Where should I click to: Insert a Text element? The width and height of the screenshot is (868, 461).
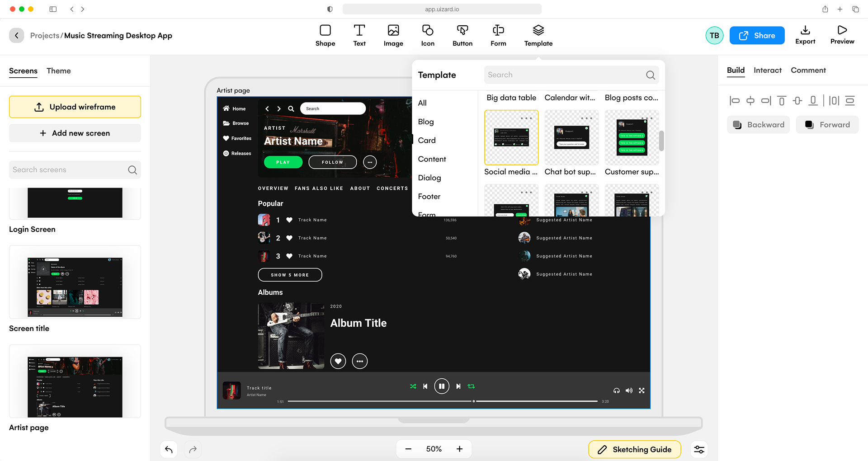click(359, 35)
